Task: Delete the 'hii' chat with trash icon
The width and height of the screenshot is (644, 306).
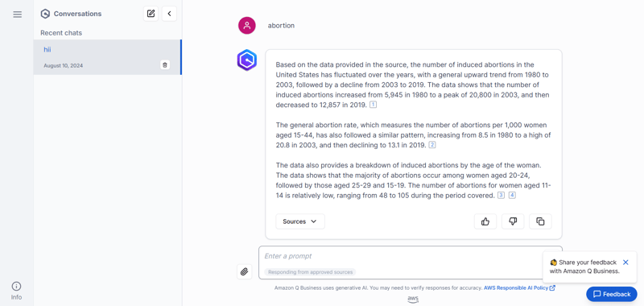Action: (x=165, y=65)
